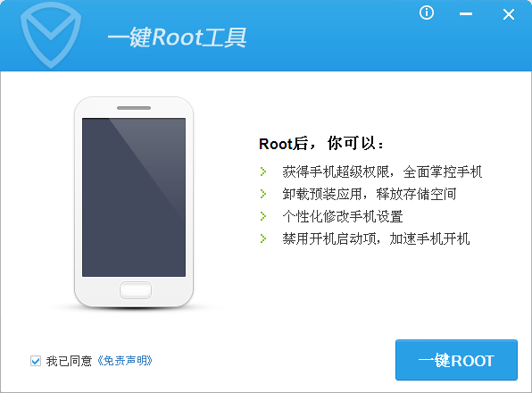Click the shield logo icon
Image resolution: width=532 pixels, height=393 pixels.
(51, 35)
